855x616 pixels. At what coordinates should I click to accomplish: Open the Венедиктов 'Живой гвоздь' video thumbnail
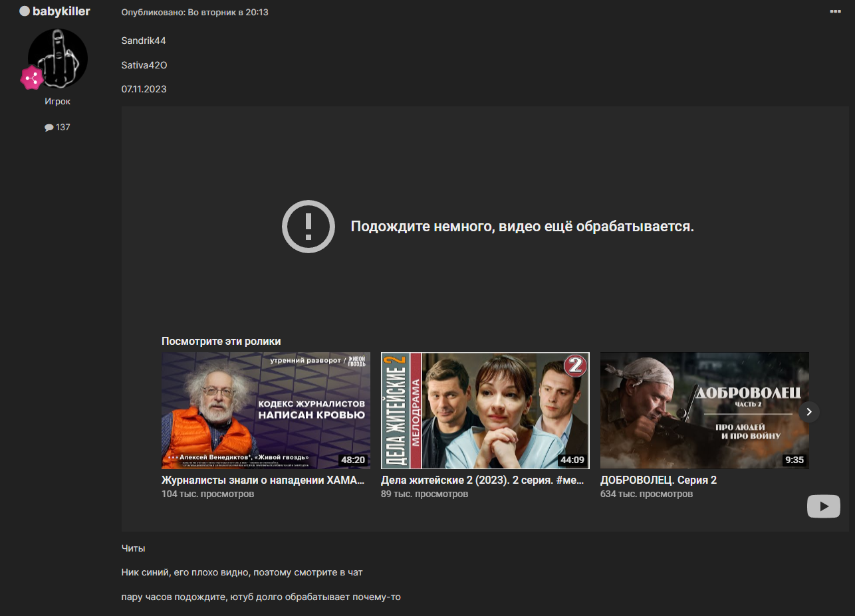pyautogui.click(x=266, y=410)
